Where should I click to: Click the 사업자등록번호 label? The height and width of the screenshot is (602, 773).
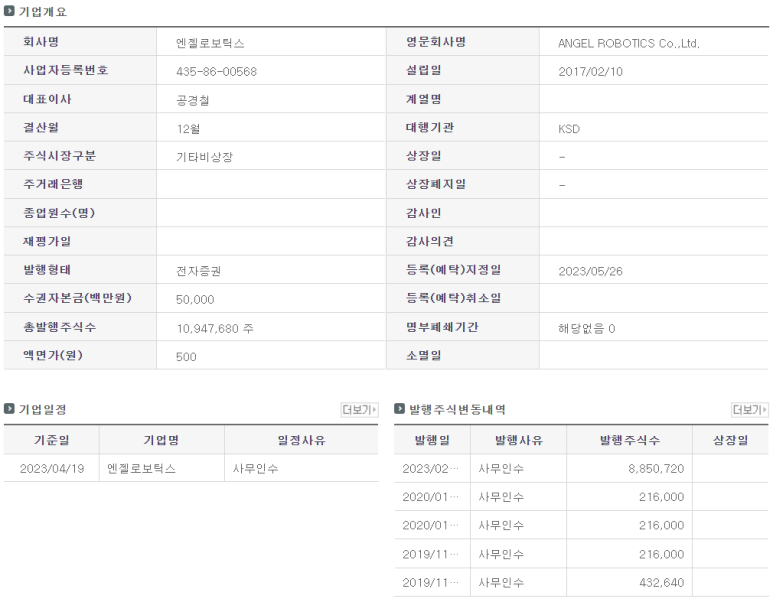(66, 70)
